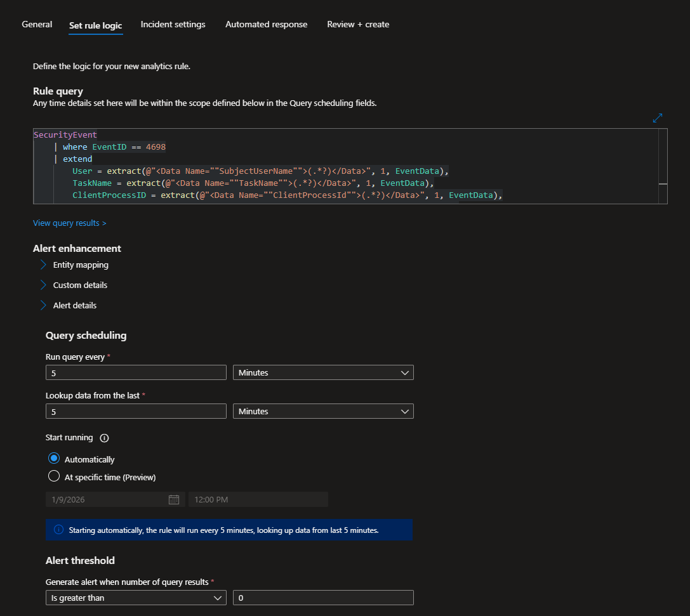Open the Run query every unit dropdown
The height and width of the screenshot is (616, 690).
click(323, 373)
